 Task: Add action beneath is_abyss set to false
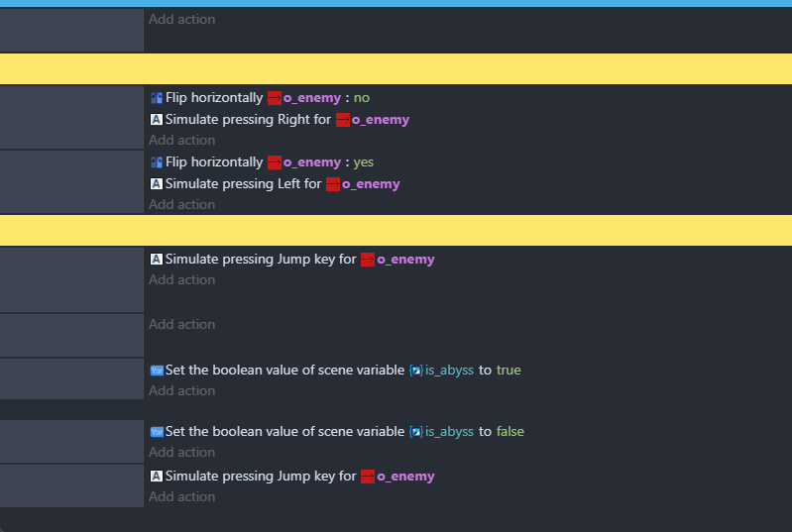pyautogui.click(x=181, y=453)
